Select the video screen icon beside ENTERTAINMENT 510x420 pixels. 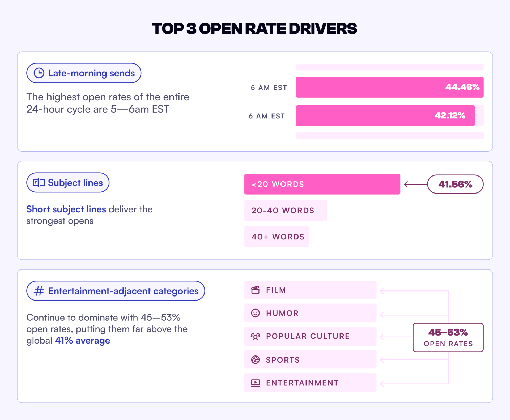tap(255, 383)
